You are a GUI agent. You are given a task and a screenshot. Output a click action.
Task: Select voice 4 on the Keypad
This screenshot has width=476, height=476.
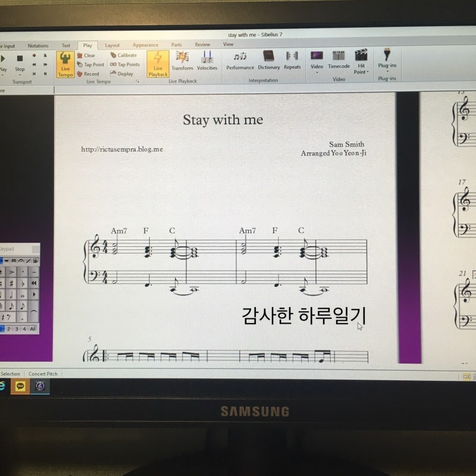click(24, 329)
